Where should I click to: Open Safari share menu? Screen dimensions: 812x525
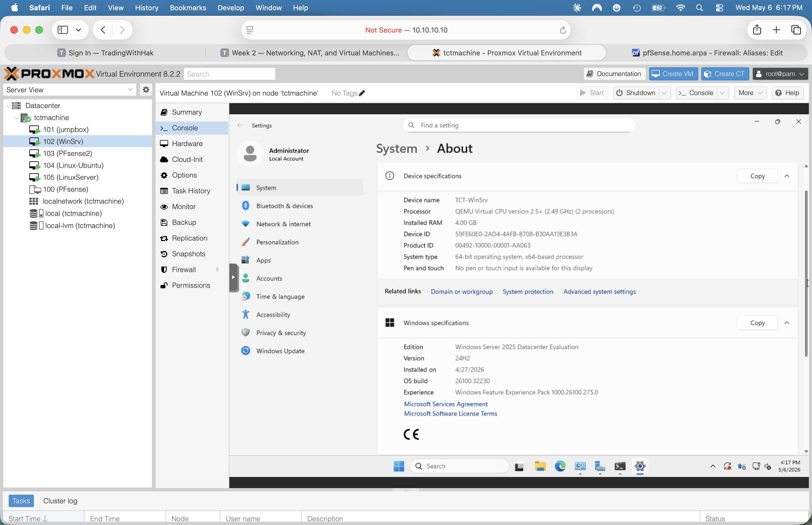757,30
